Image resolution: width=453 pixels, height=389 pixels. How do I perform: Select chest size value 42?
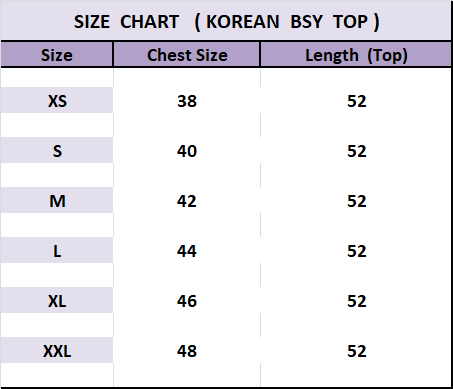coord(187,201)
